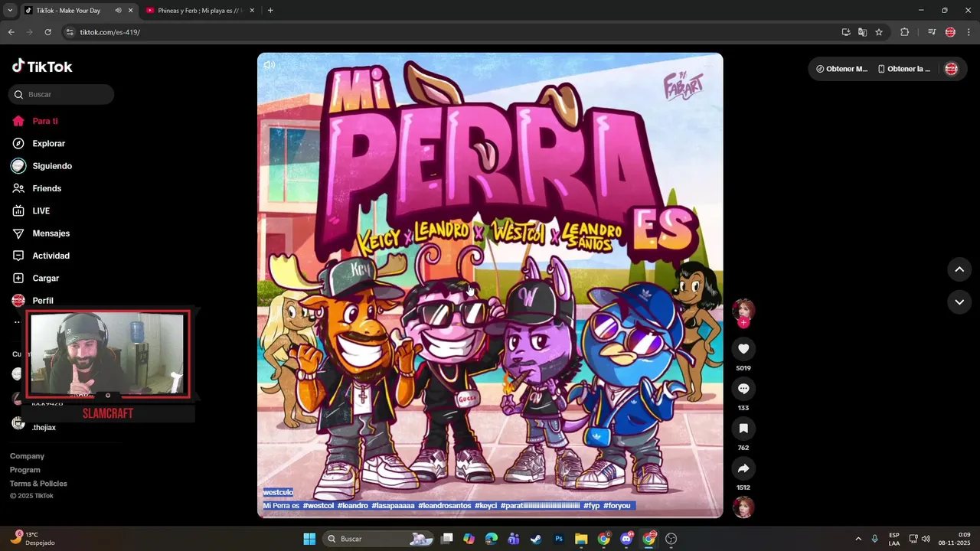This screenshot has height=551, width=980.
Task: Expand Terms & Policies footer link
Action: coord(38,484)
